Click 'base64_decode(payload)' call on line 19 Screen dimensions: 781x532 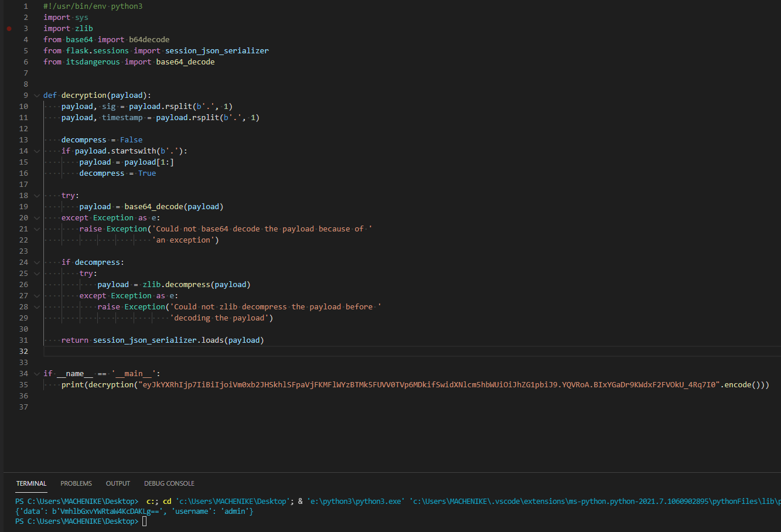[174, 206]
